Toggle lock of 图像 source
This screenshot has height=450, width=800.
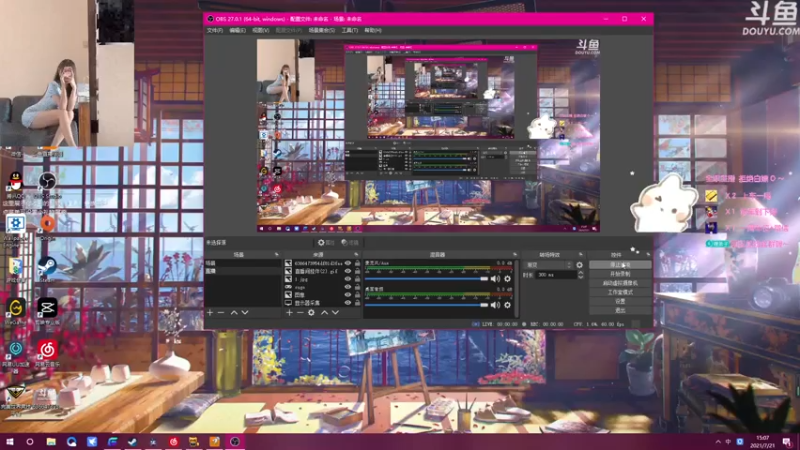pos(357,295)
